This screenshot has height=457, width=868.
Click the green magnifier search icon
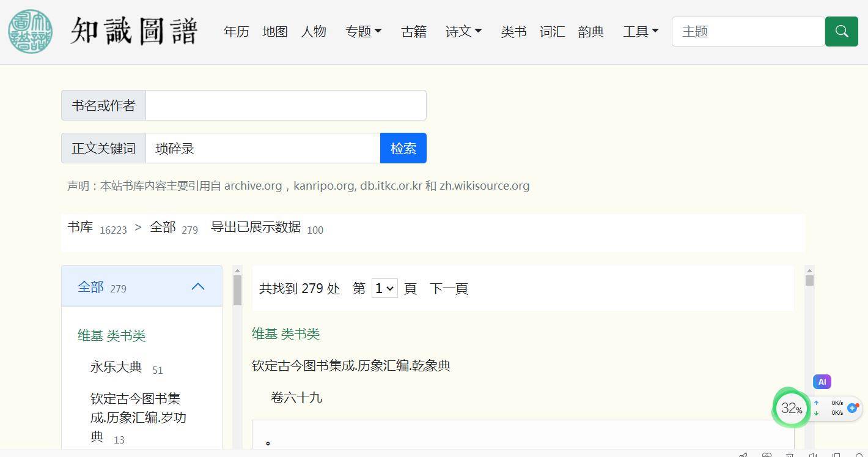point(841,31)
